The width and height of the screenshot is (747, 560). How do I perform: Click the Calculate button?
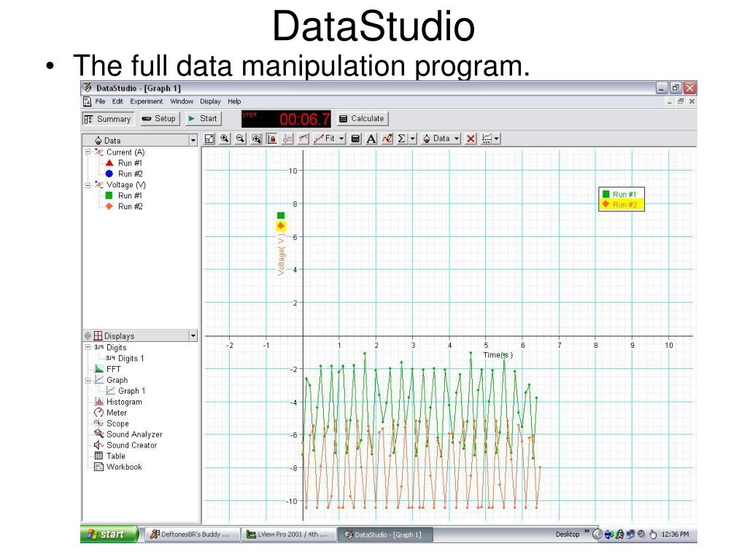click(362, 119)
